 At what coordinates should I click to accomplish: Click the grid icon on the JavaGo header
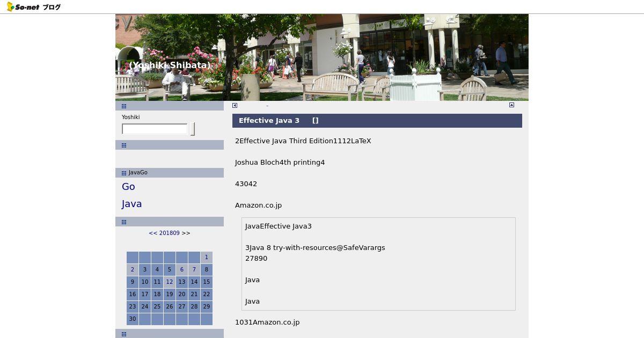[x=124, y=173]
